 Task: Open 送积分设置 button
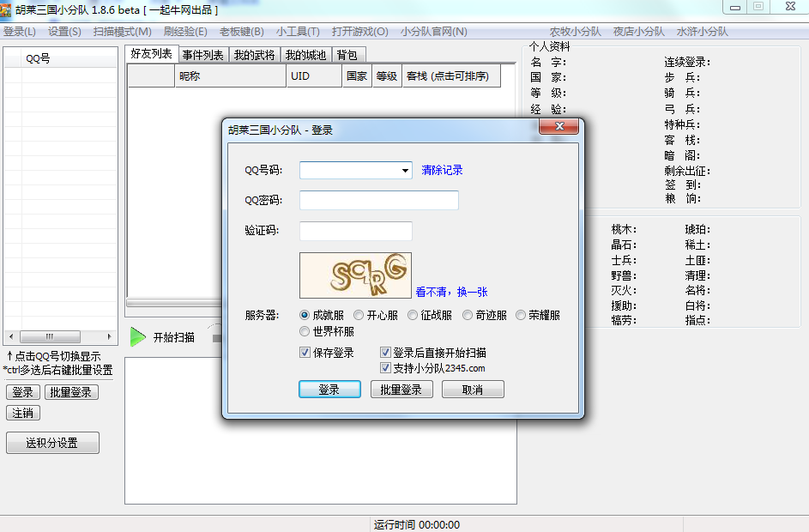[x=52, y=443]
